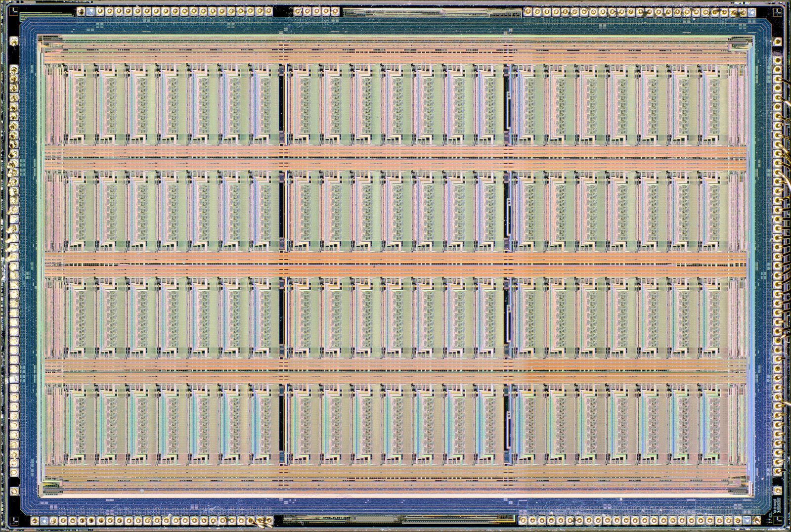Click the dark vertical gap in top-left array divider
The image size is (791, 532).
pos(282,104)
